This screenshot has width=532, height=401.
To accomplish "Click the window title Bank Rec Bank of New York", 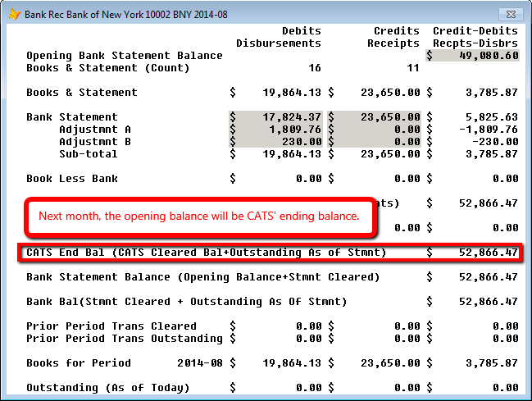I will tap(126, 15).
